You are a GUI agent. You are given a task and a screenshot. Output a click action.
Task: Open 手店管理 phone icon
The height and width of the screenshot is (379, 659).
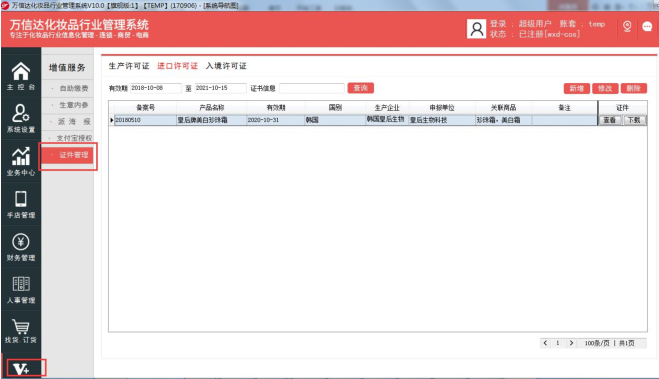pyautogui.click(x=21, y=204)
